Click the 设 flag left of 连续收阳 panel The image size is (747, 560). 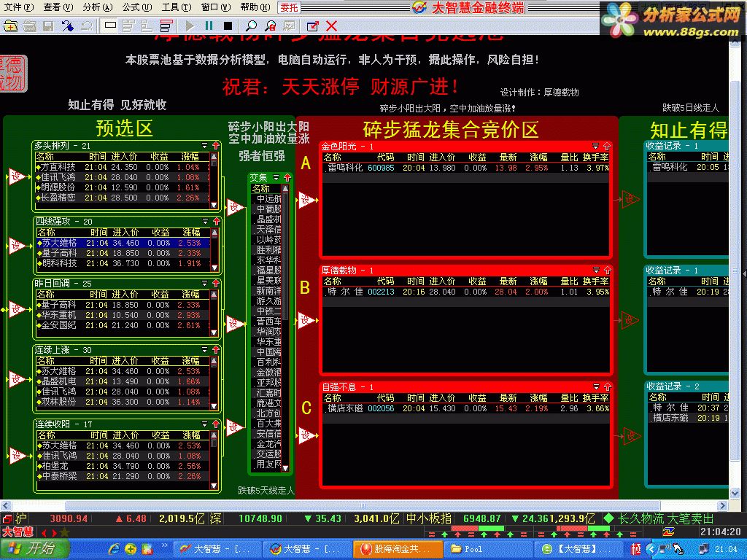click(x=18, y=455)
